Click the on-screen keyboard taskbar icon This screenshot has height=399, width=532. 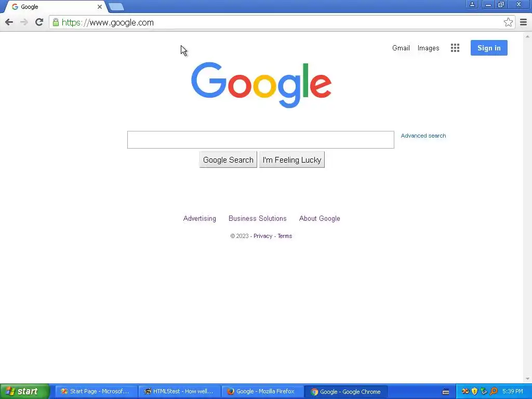click(446, 392)
